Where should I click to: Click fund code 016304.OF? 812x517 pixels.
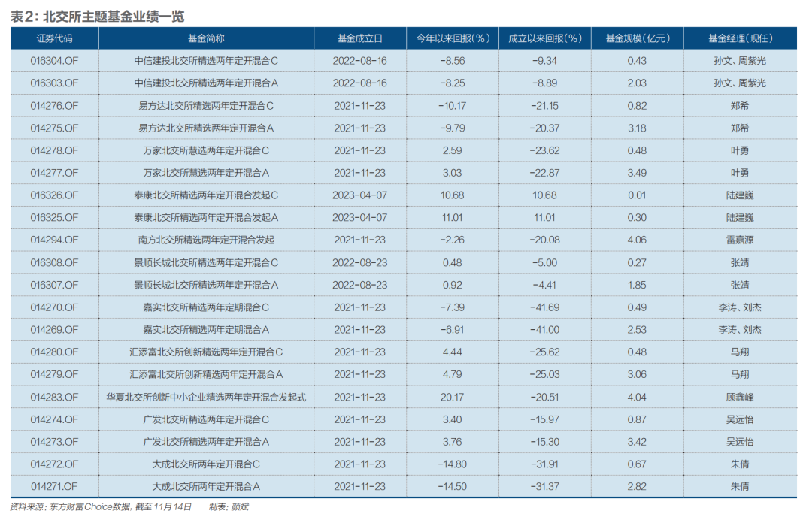(x=54, y=61)
